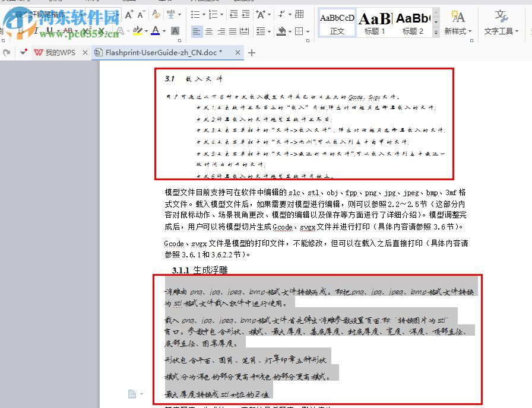The width and height of the screenshot is (532, 408).
Task: Open the font name dropdown
Action: pos(117,13)
